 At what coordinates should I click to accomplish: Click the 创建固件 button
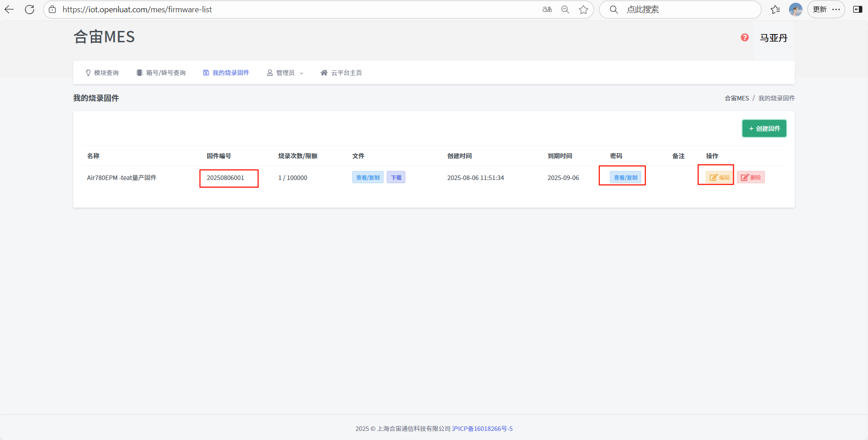point(764,129)
